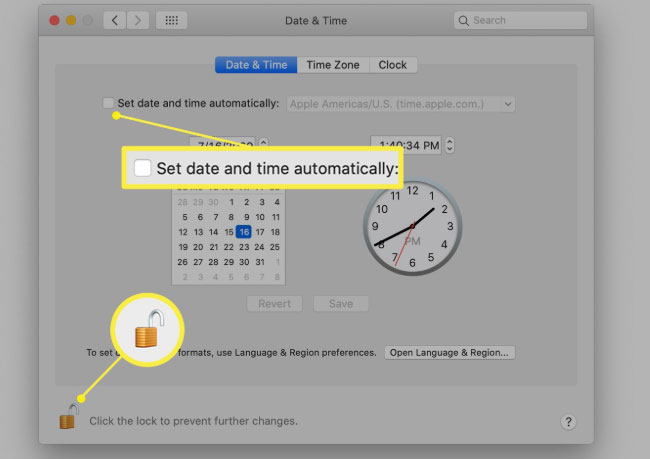The width and height of the screenshot is (650, 459).
Task: Select day 13 in the calendar
Action: tap(199, 232)
